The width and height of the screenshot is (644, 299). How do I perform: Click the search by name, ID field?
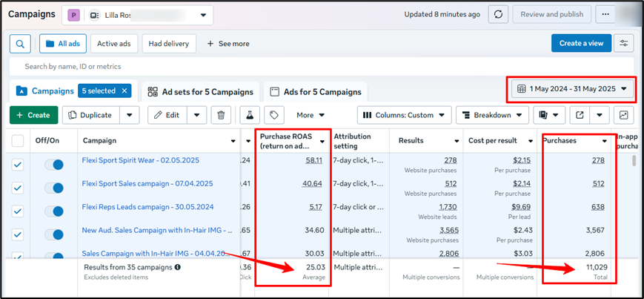pos(222,66)
